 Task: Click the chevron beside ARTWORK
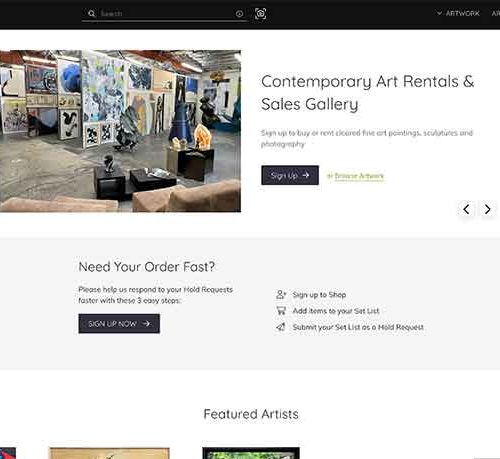pyautogui.click(x=439, y=13)
